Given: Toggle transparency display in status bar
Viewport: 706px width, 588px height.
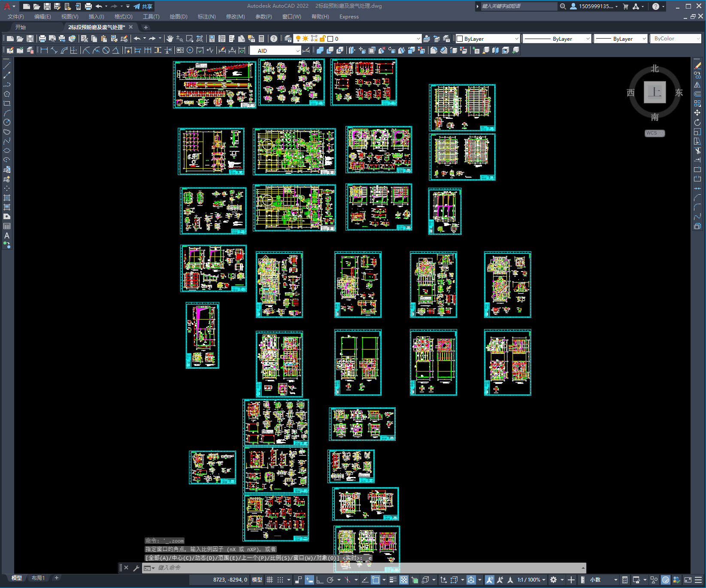Looking at the screenshot, I should [404, 580].
